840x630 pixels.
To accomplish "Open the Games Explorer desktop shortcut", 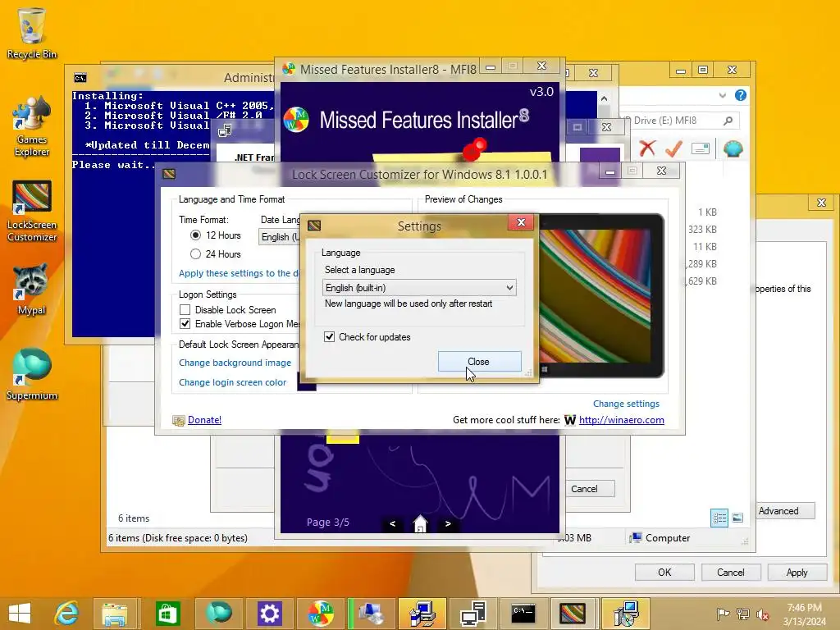I will pos(32,126).
